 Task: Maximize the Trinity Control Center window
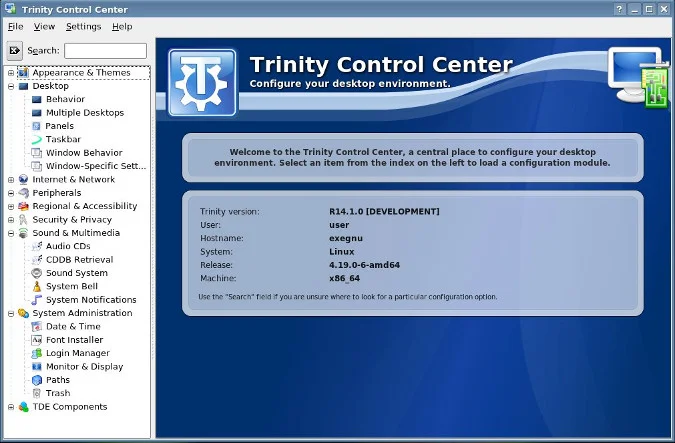649,9
